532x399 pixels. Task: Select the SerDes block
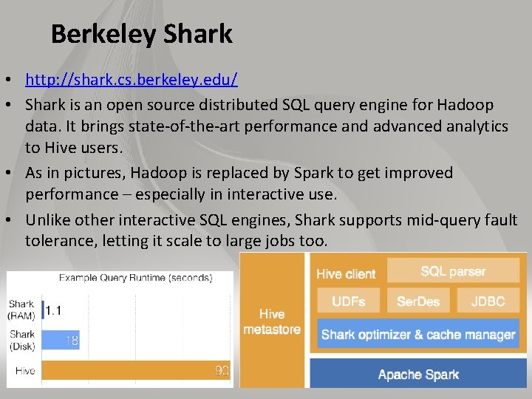(418, 301)
